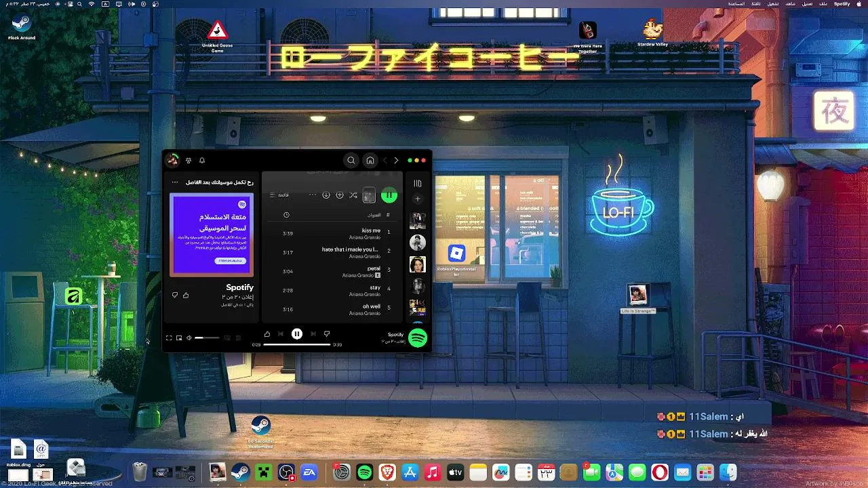Launch Spotify from the Dock

click(365, 472)
